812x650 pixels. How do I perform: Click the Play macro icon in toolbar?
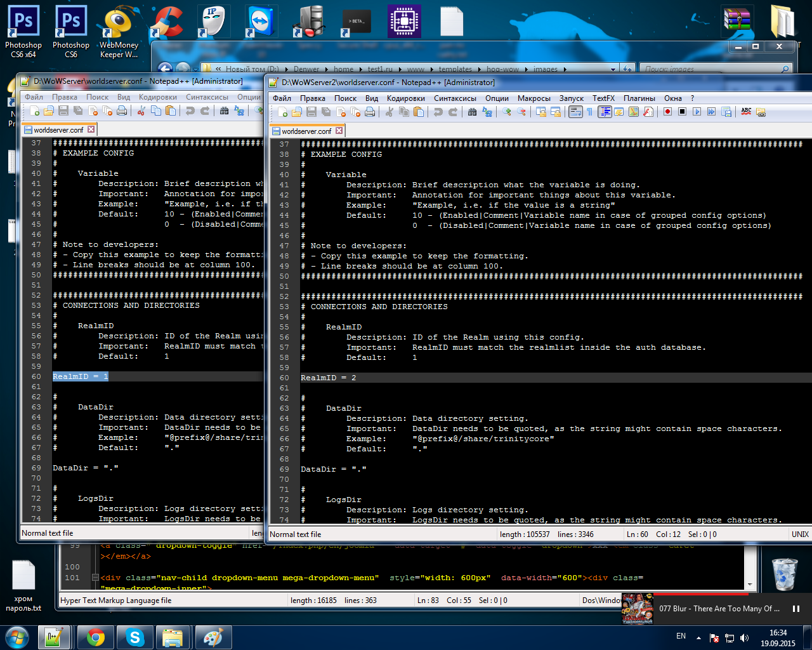pyautogui.click(x=697, y=112)
